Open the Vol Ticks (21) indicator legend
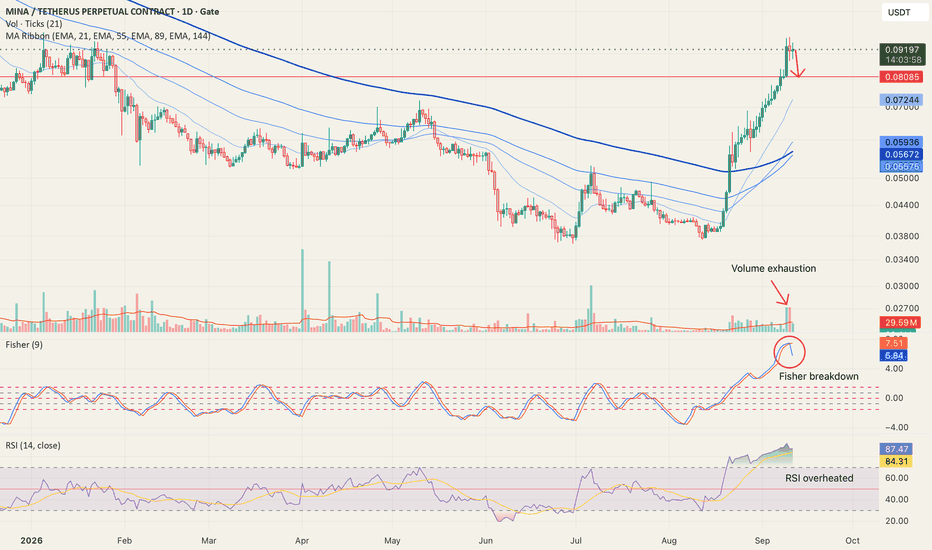The height and width of the screenshot is (550, 932). pyautogui.click(x=34, y=24)
